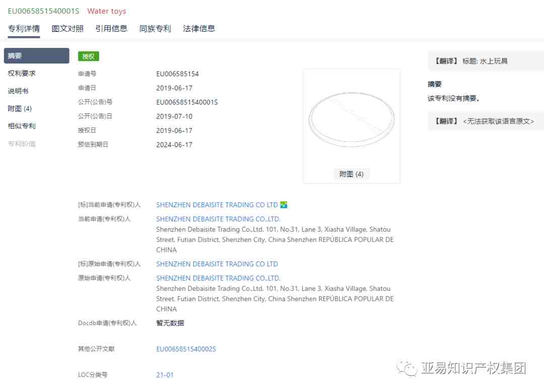
Task: Select 权利要求 in the sidebar
Action: pos(22,73)
